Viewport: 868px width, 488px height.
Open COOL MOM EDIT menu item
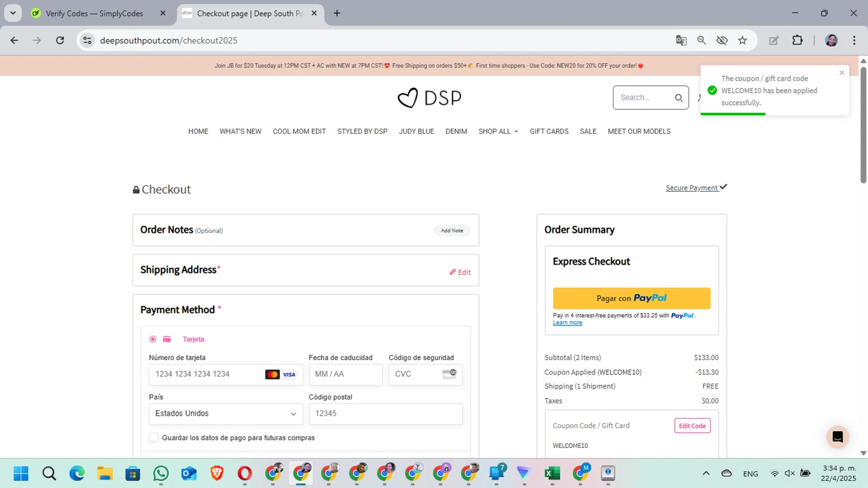[x=299, y=131]
